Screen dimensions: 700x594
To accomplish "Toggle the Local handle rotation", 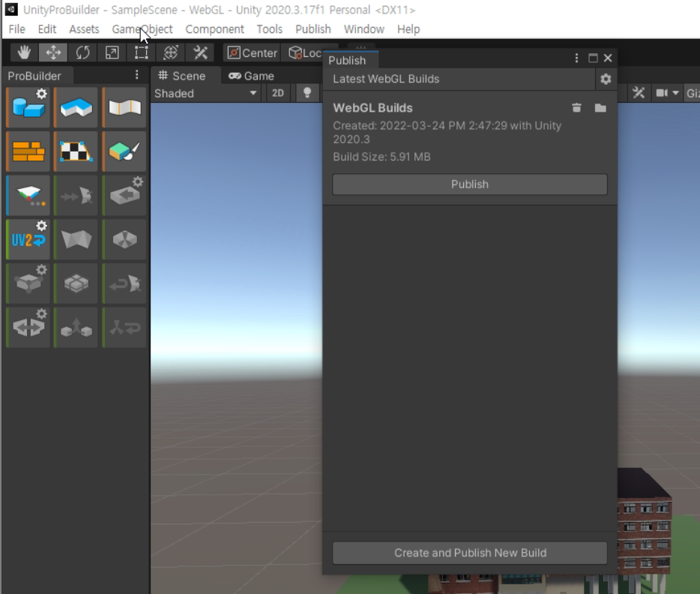I will pos(304,52).
